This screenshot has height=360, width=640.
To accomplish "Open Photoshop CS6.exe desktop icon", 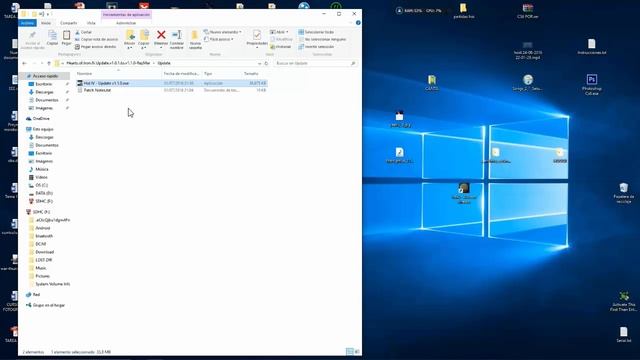I will 592,84.
